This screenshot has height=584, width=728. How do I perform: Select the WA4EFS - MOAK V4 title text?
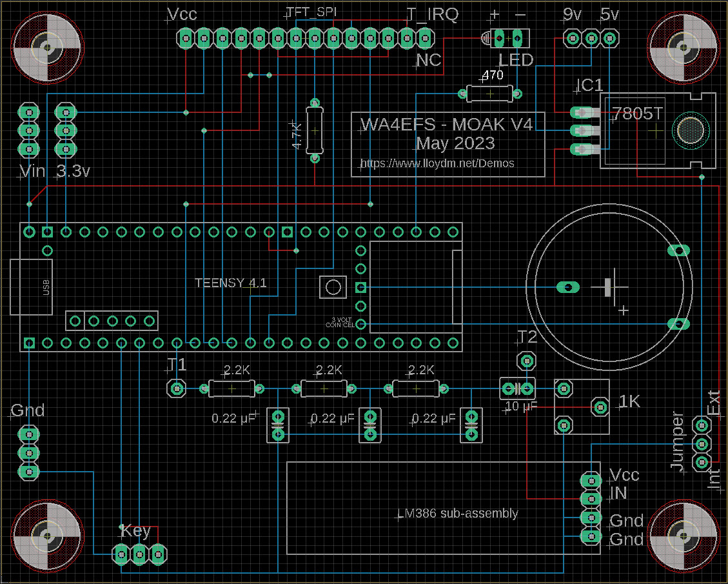446,125
